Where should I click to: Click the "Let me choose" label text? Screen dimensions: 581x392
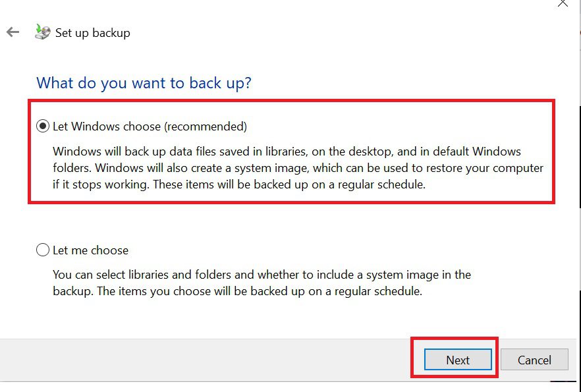pos(90,250)
